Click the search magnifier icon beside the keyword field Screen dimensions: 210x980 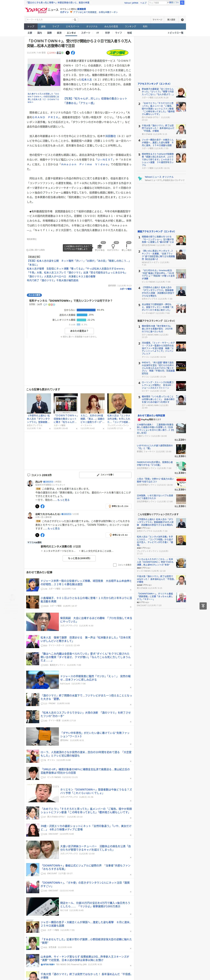point(75,20)
